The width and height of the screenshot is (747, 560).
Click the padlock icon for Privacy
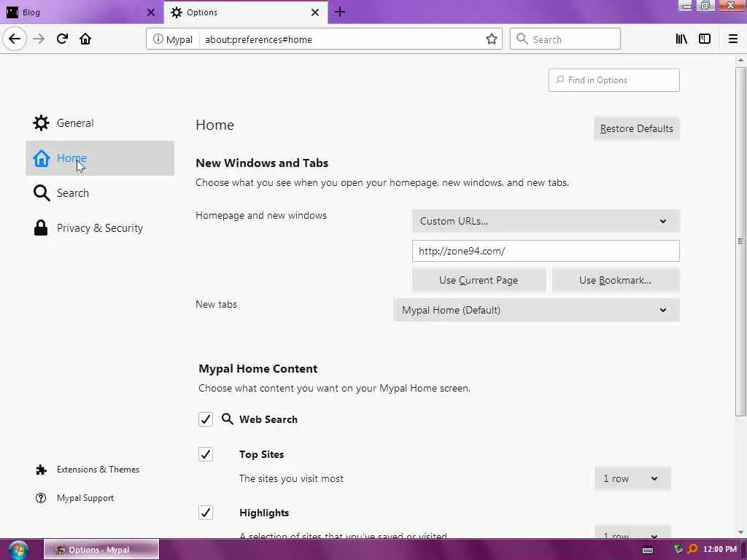click(x=41, y=227)
